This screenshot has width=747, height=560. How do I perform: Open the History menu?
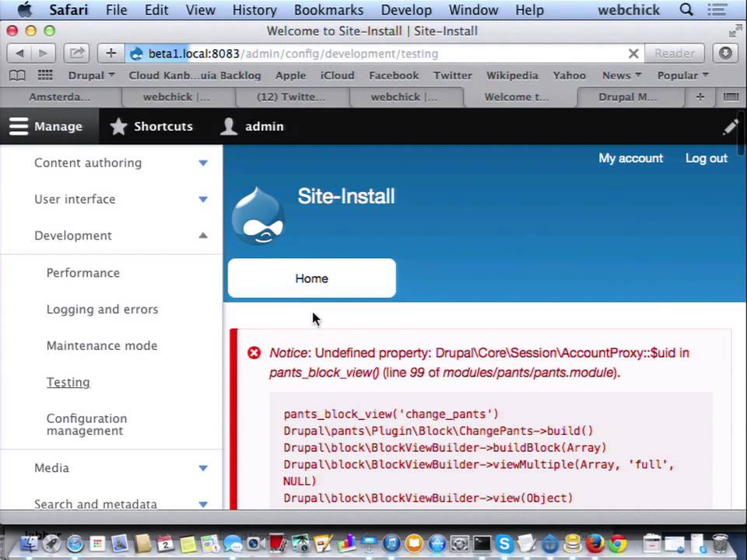pos(254,9)
